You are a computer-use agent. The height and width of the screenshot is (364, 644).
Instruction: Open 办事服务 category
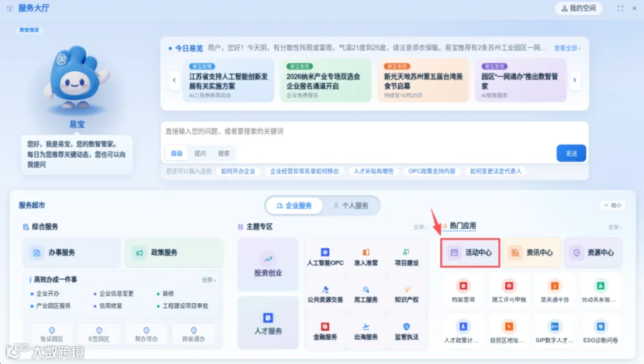click(72, 252)
